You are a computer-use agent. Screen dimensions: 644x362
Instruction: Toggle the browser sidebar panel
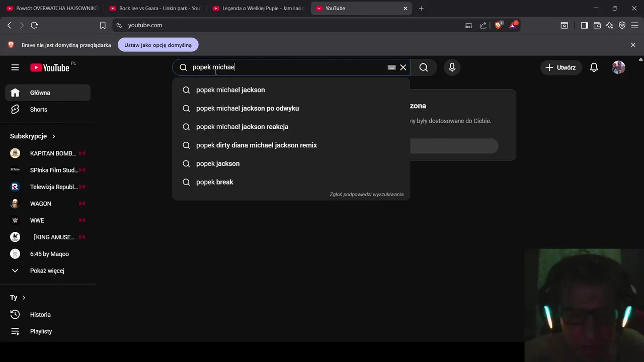[584, 25]
